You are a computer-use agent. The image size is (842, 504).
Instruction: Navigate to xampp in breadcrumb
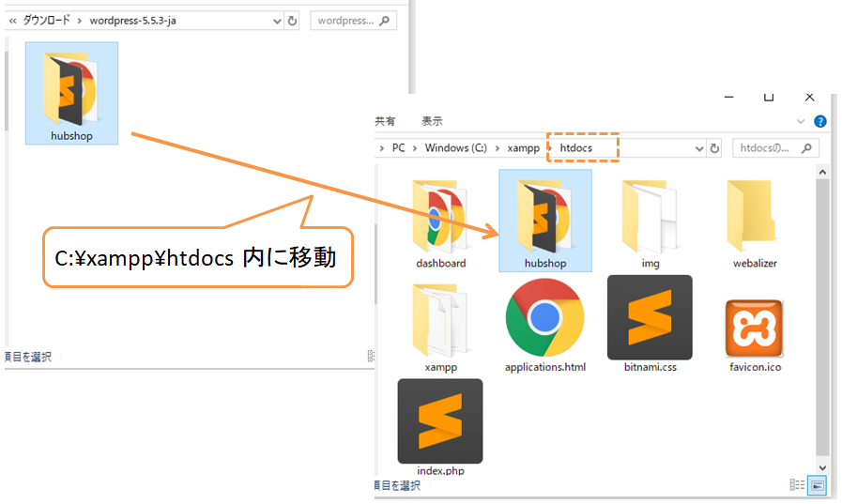click(x=524, y=148)
